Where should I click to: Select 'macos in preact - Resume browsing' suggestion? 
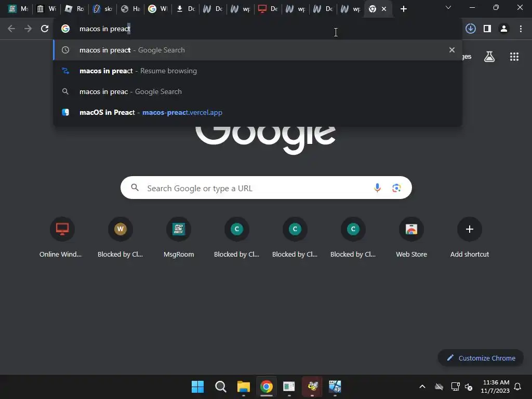(258, 71)
